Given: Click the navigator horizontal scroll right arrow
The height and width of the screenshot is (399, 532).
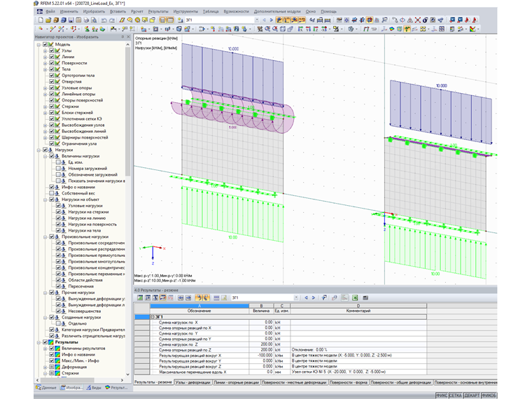Looking at the screenshot, I should (122, 380).
